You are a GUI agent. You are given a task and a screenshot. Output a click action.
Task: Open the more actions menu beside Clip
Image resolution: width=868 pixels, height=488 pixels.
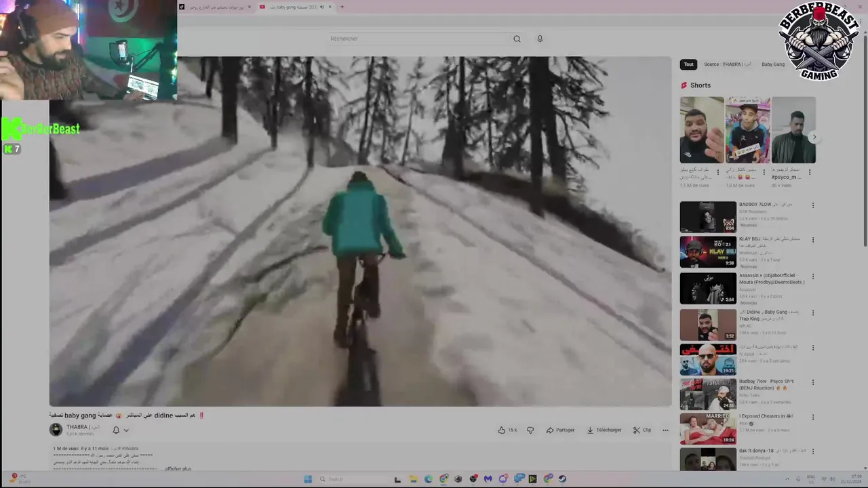coord(665,430)
